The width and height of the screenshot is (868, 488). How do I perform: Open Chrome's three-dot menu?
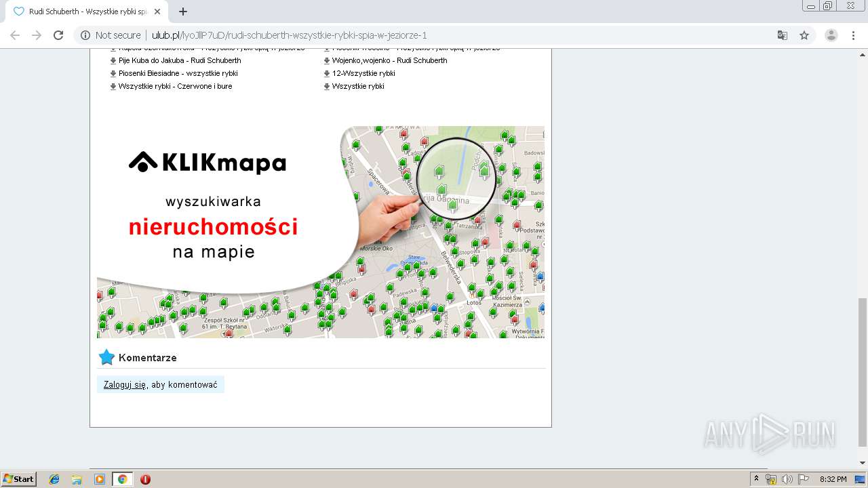tap(853, 35)
